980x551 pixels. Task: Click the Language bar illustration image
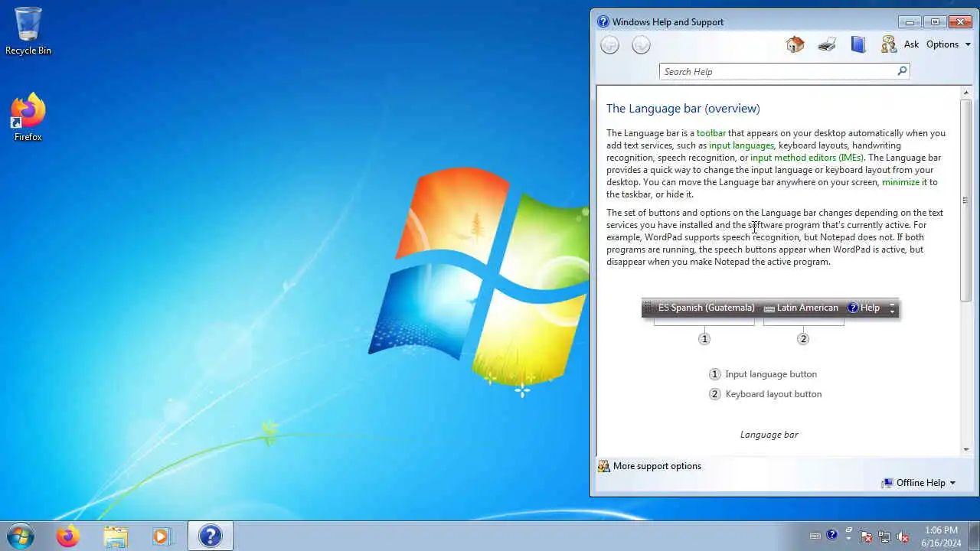(769, 321)
